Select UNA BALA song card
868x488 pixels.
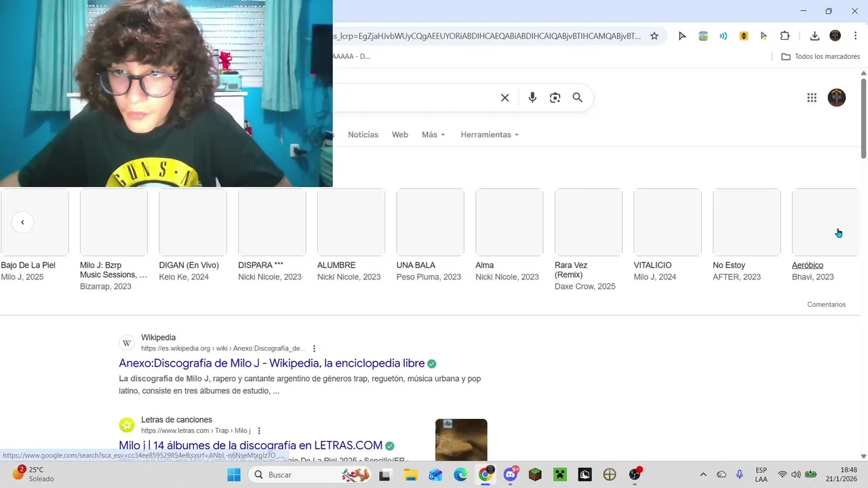coord(431,235)
